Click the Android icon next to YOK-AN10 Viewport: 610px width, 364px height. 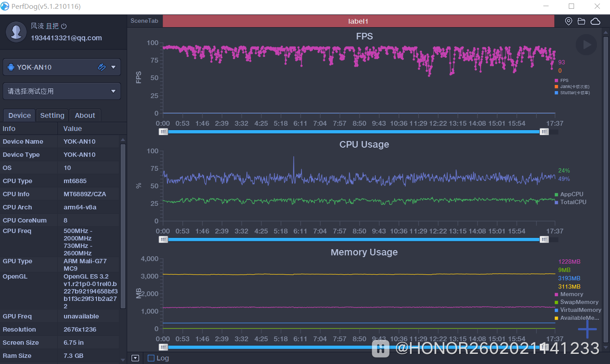11,67
